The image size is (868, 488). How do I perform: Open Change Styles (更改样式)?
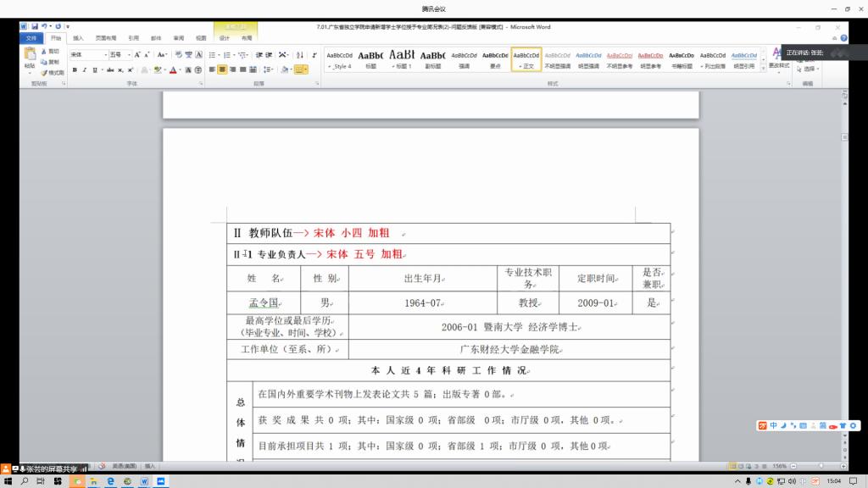778,58
